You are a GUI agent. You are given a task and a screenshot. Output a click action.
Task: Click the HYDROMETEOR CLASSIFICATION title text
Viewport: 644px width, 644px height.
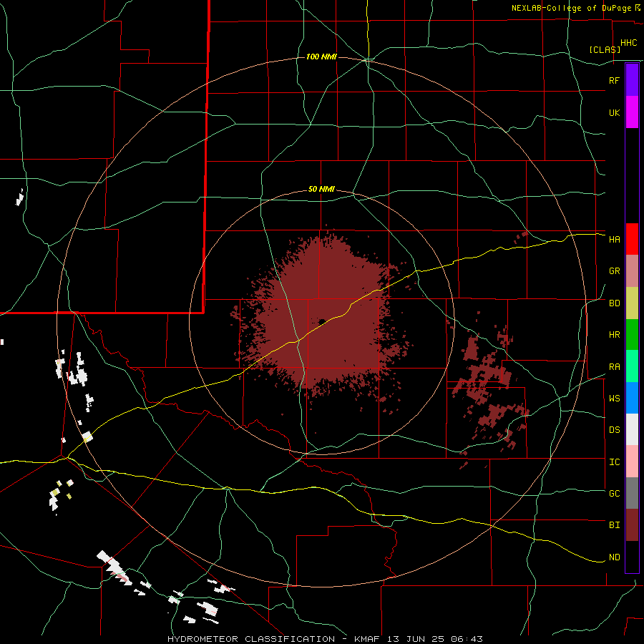pos(251,639)
